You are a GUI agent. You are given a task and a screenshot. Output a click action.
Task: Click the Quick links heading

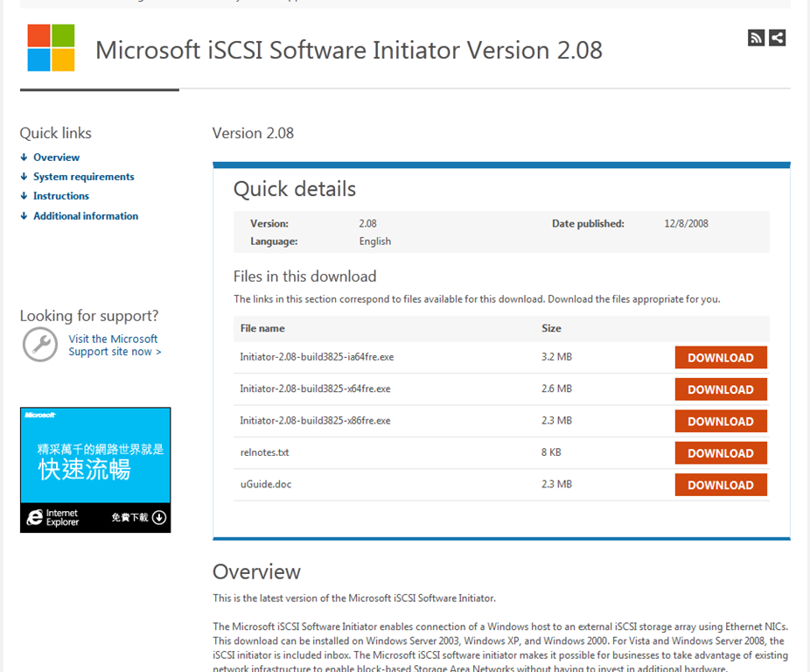(x=56, y=133)
